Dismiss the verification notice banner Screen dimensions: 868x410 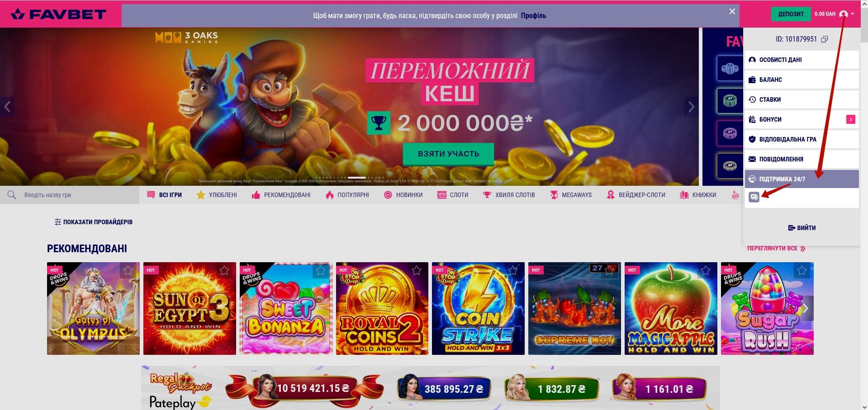pyautogui.click(x=732, y=11)
